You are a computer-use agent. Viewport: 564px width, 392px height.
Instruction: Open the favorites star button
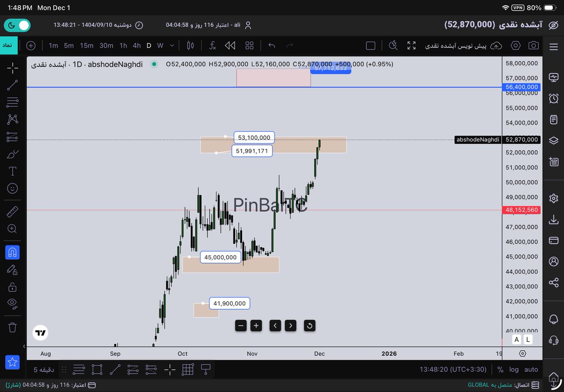[x=13, y=362]
